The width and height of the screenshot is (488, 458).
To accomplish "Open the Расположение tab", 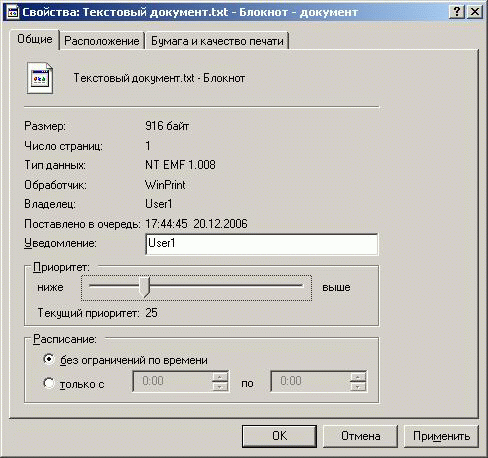I will [x=102, y=41].
